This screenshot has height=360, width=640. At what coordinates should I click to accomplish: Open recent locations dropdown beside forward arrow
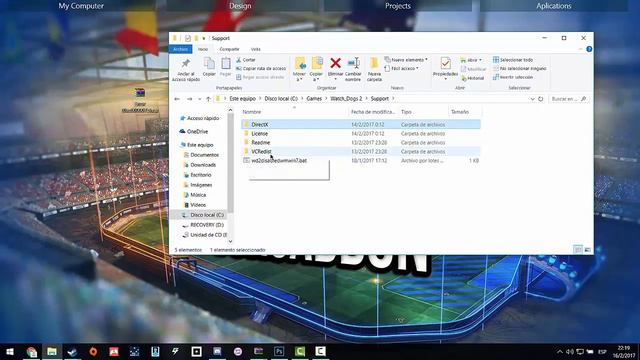(x=199, y=99)
